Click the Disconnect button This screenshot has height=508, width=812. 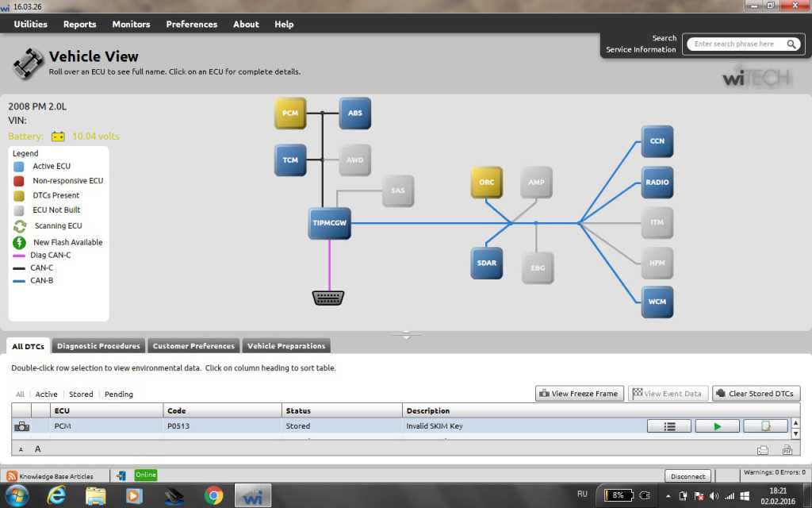[x=688, y=476]
